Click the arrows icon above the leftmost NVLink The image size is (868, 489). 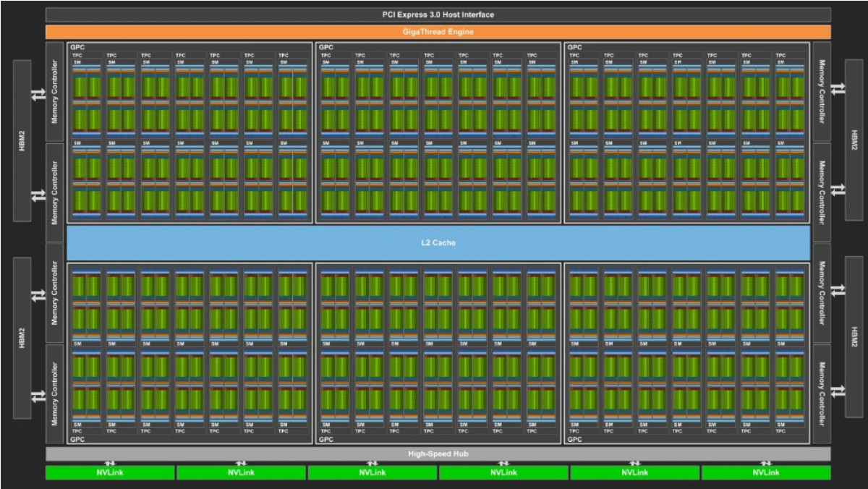[110, 463]
